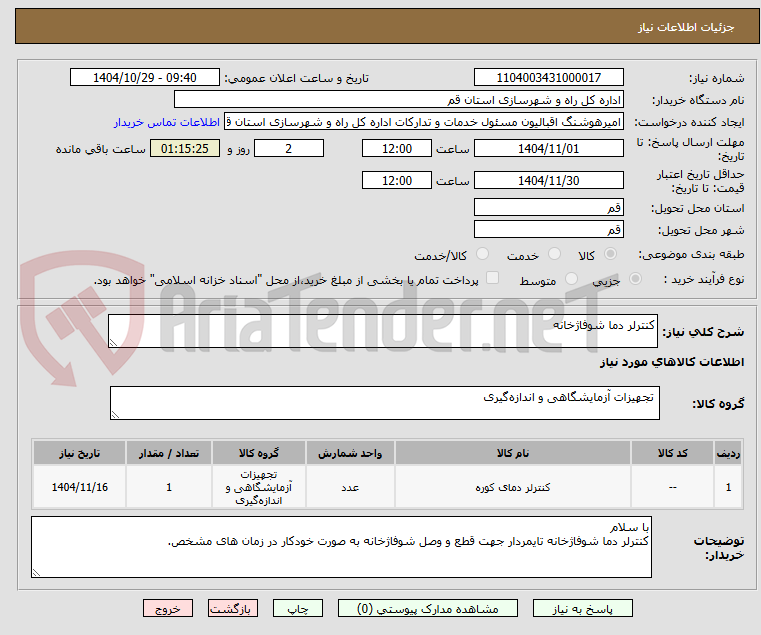Image resolution: width=761 pixels, height=635 pixels.
Task: Click the چاپ print button
Action: (298, 608)
